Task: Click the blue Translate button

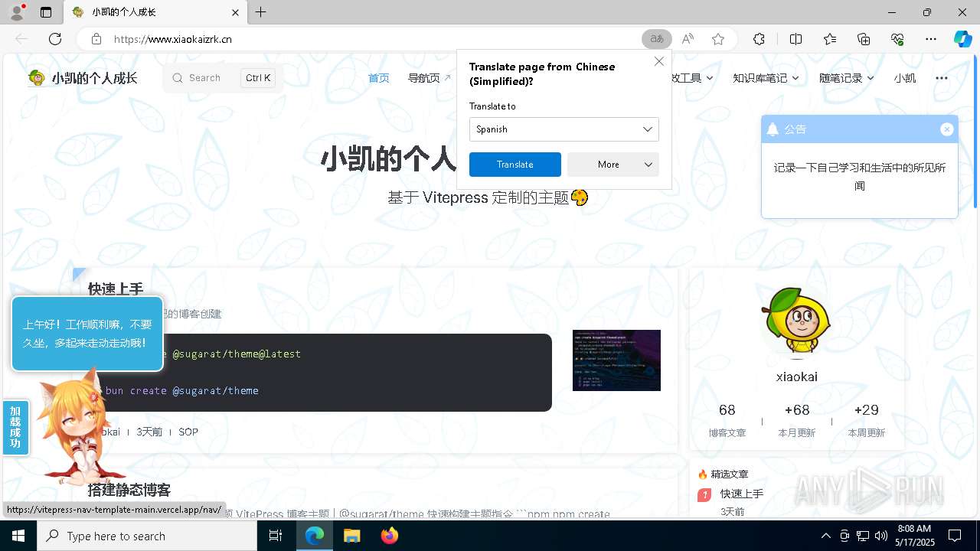Action: coord(514,165)
